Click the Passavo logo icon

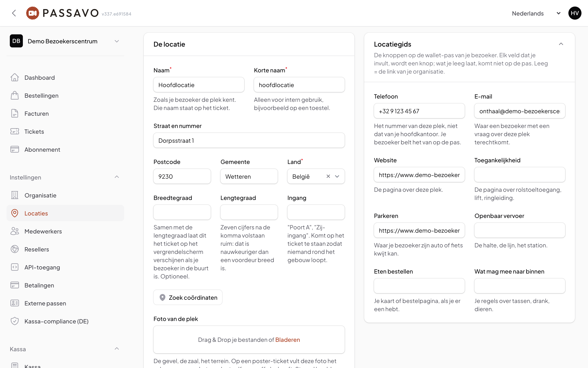click(32, 13)
